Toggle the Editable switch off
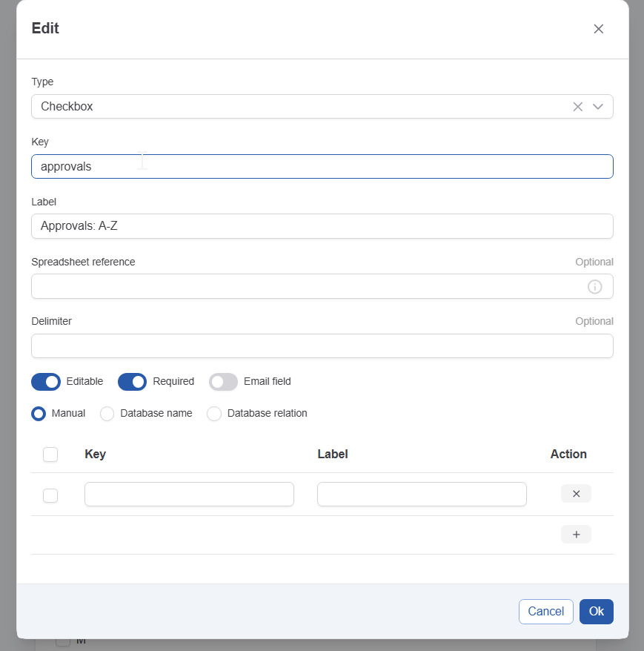 pyautogui.click(x=45, y=382)
